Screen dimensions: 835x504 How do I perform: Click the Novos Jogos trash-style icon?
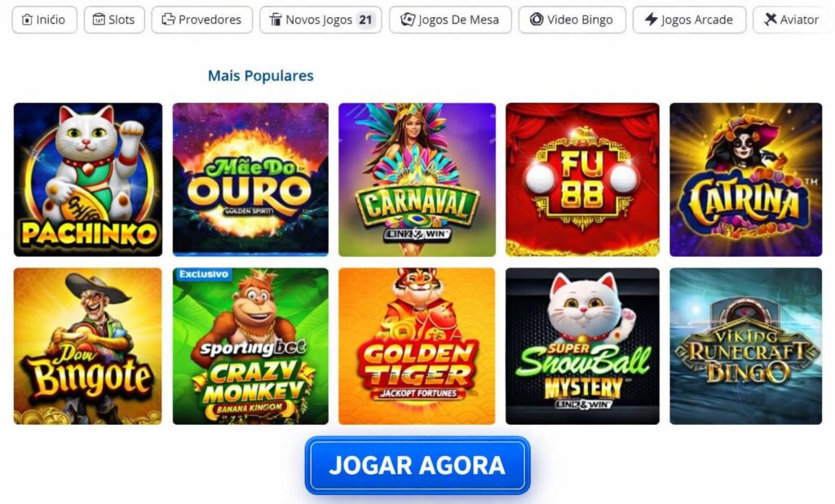[x=276, y=20]
